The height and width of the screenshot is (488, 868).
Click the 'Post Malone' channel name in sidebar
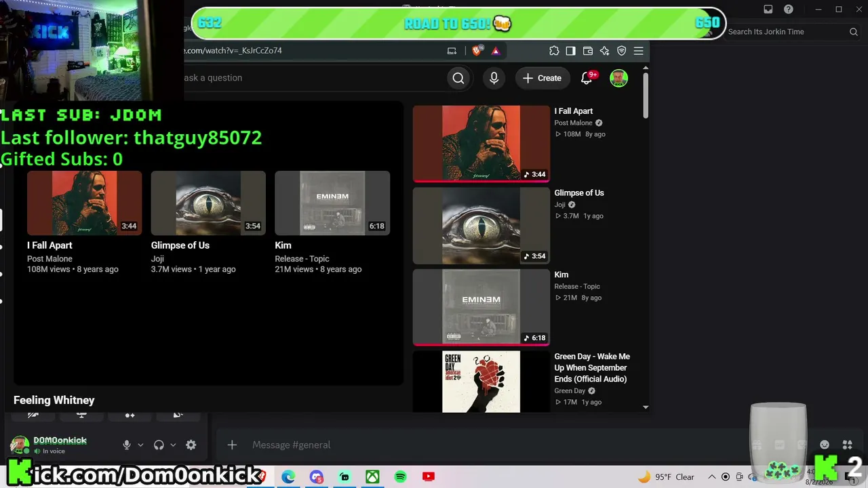pyautogui.click(x=573, y=123)
